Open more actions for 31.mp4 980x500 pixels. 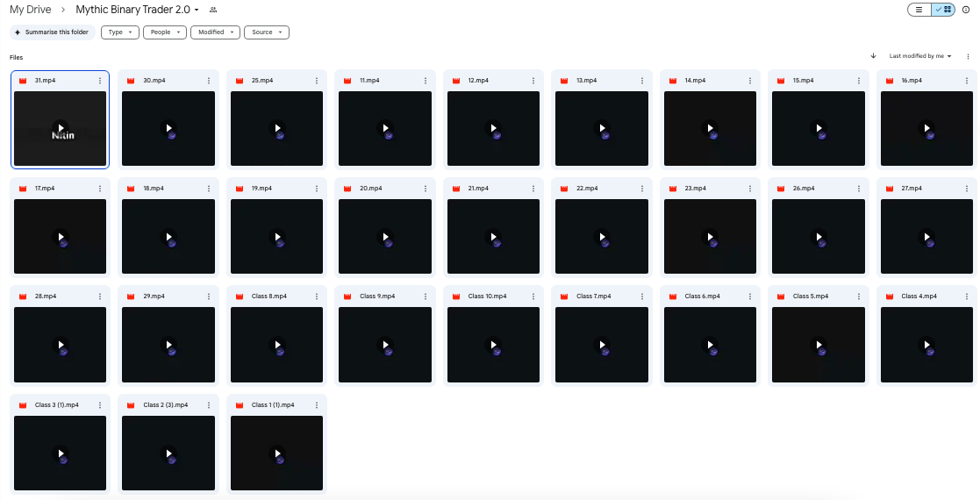tap(100, 80)
